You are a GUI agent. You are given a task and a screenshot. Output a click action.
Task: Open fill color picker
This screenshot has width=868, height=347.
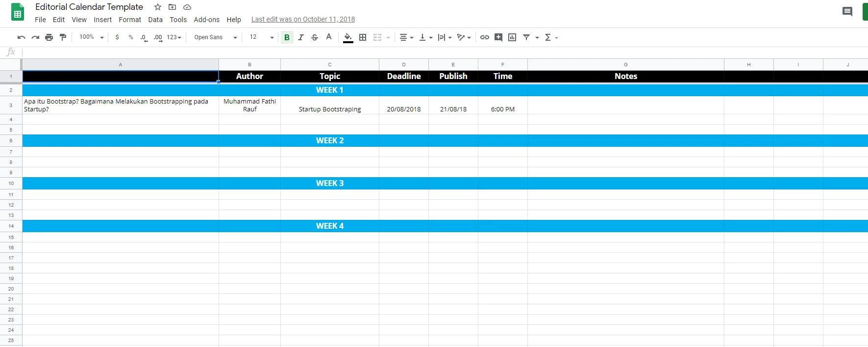click(348, 37)
